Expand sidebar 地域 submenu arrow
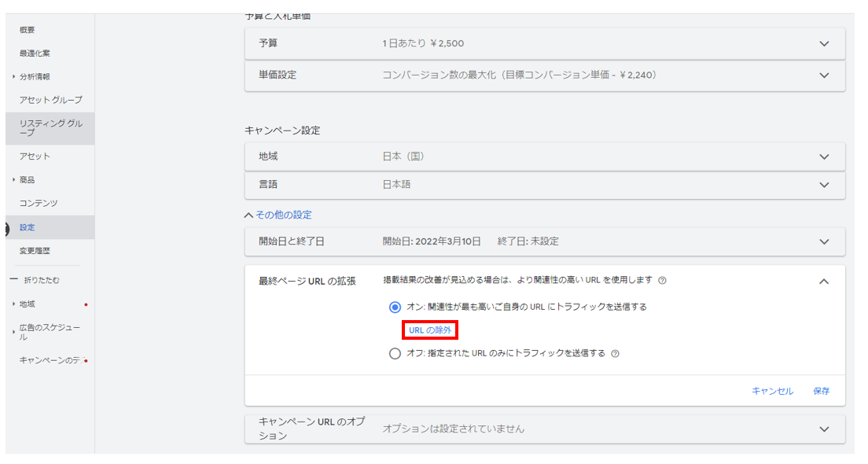868x464 pixels. (14, 304)
